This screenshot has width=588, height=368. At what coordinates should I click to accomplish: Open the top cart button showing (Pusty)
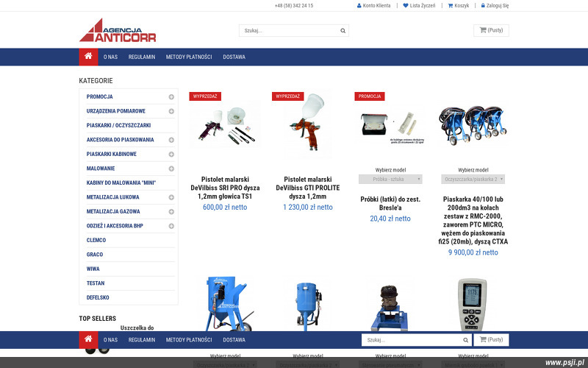491,30
